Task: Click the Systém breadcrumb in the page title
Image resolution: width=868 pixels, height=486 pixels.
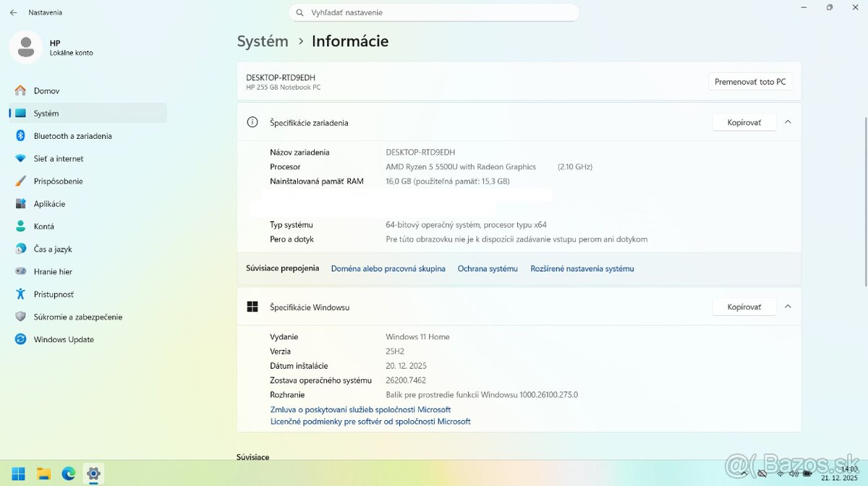Action: 263,41
